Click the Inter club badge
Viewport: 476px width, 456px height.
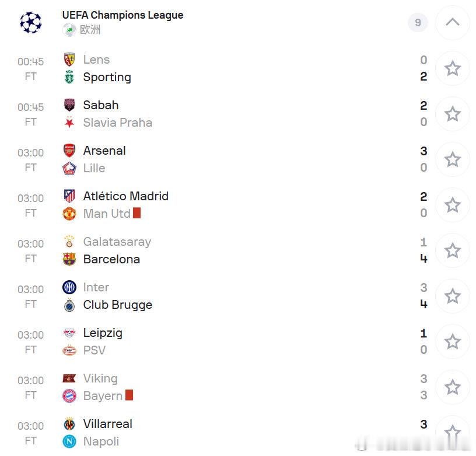point(69,287)
